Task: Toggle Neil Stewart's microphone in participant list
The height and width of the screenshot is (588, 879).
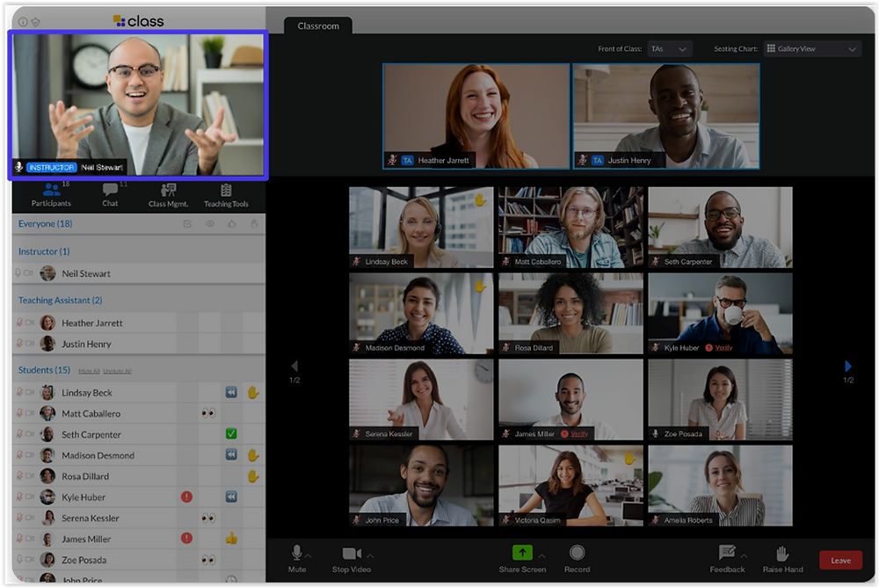Action: tap(18, 273)
